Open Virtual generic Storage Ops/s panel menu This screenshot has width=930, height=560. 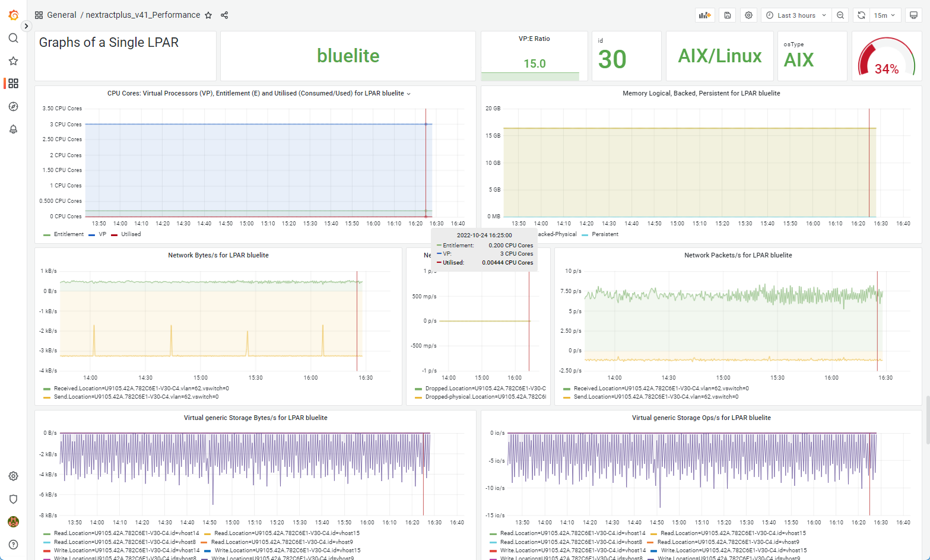702,418
